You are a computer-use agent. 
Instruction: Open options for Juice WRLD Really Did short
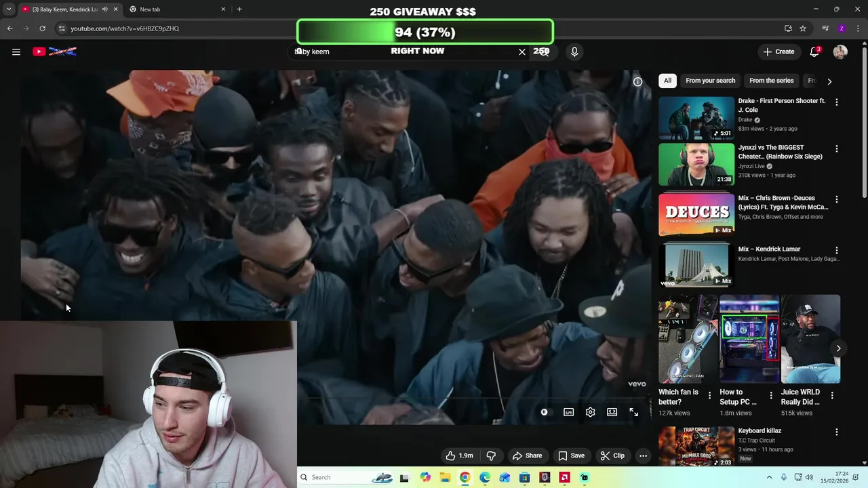(x=832, y=395)
